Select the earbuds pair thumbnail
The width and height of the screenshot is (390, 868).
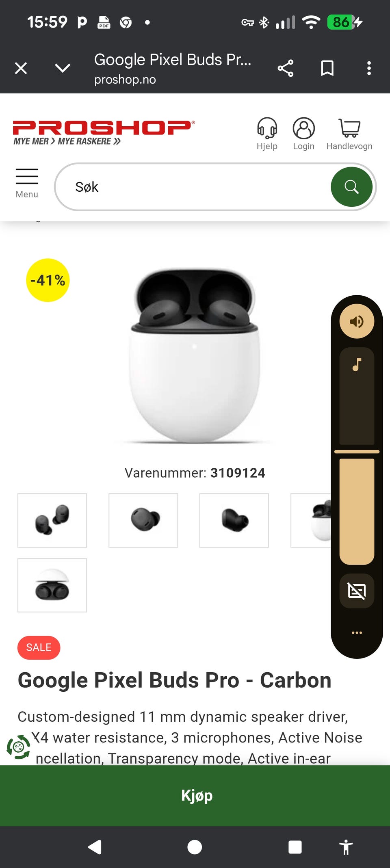click(52, 520)
